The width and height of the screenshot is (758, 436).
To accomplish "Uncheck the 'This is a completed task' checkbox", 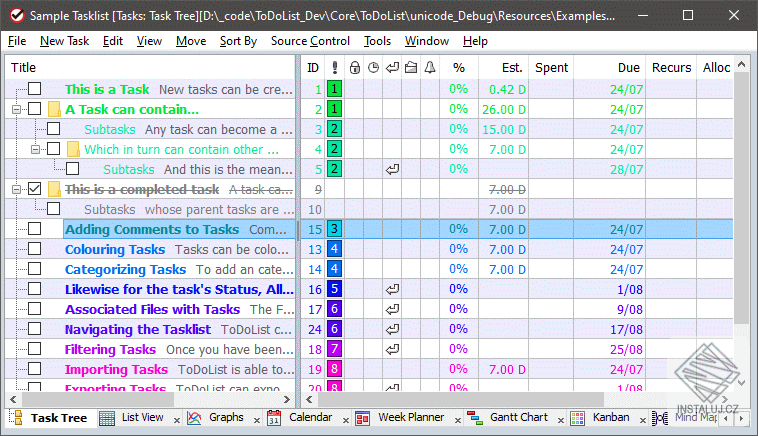I will 34,189.
